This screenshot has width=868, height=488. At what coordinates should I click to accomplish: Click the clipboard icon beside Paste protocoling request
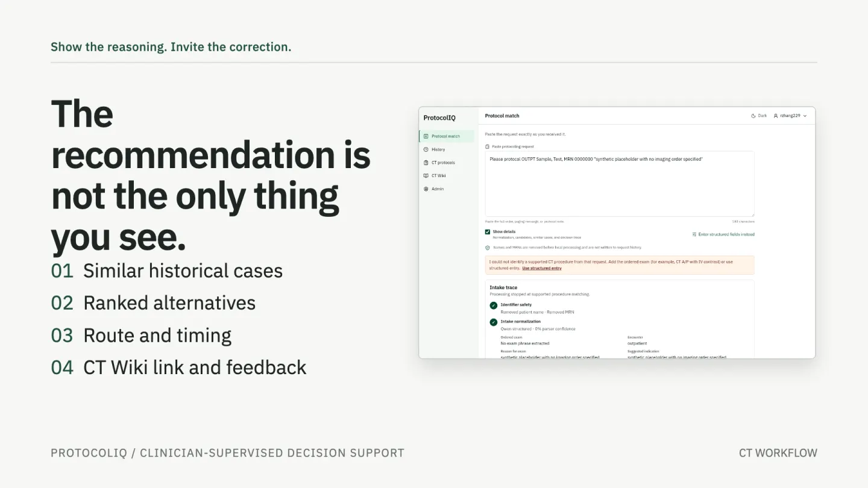(x=488, y=146)
